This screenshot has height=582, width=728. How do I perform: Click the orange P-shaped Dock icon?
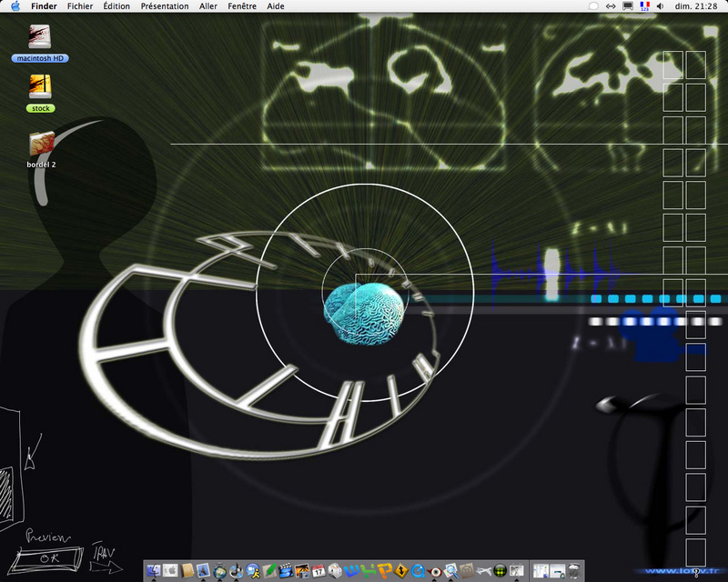point(385,570)
